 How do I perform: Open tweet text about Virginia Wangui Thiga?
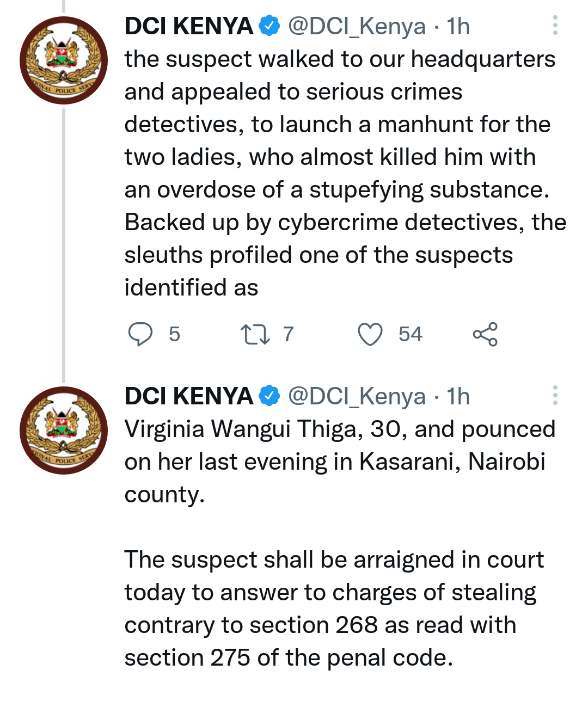click(x=340, y=543)
